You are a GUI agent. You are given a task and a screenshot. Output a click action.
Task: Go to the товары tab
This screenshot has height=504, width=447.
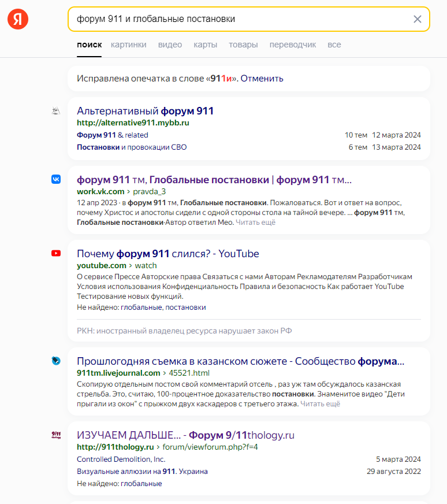click(x=243, y=45)
